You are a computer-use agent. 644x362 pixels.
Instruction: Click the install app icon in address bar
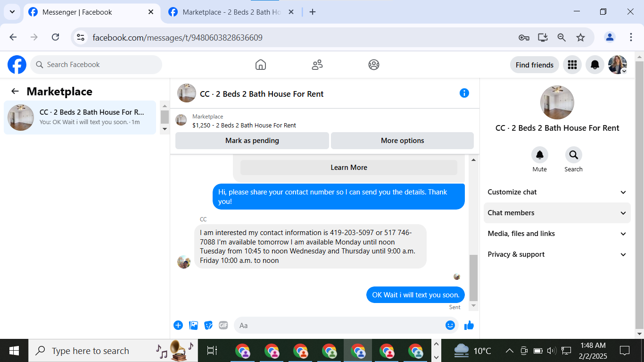[543, 37]
